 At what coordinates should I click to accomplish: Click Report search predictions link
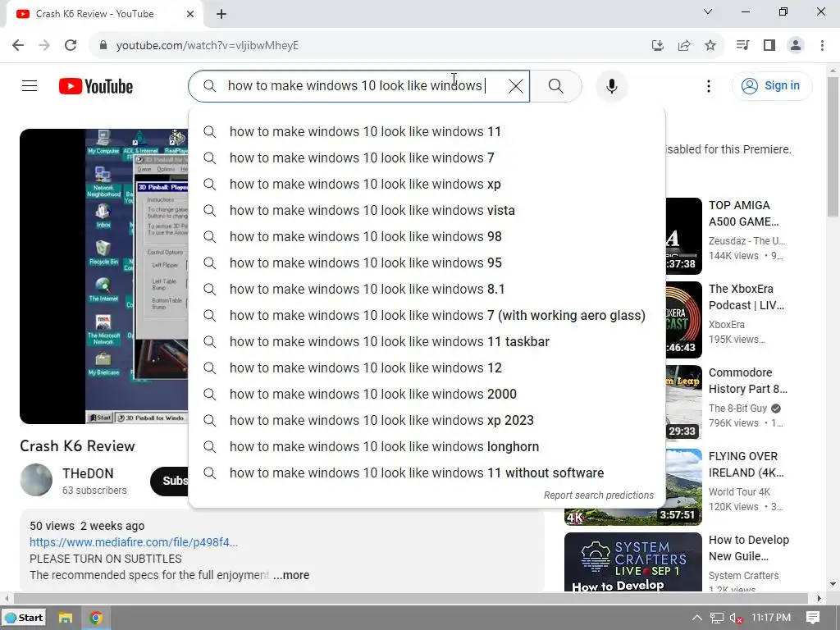pyautogui.click(x=598, y=495)
